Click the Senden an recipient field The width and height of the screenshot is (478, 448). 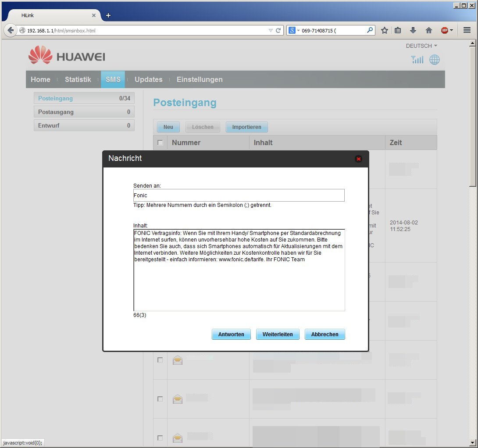point(239,195)
